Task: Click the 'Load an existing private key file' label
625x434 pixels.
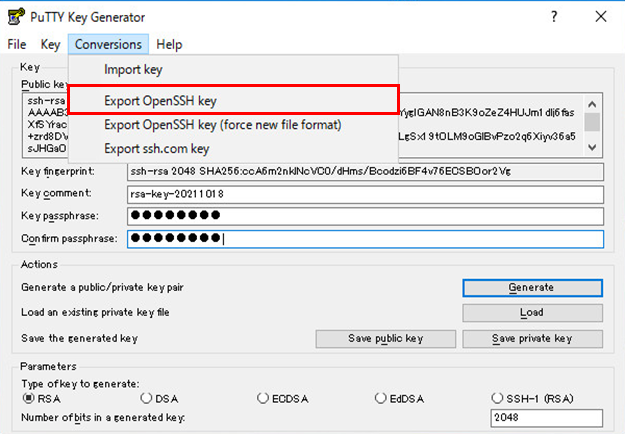Action: click(95, 312)
